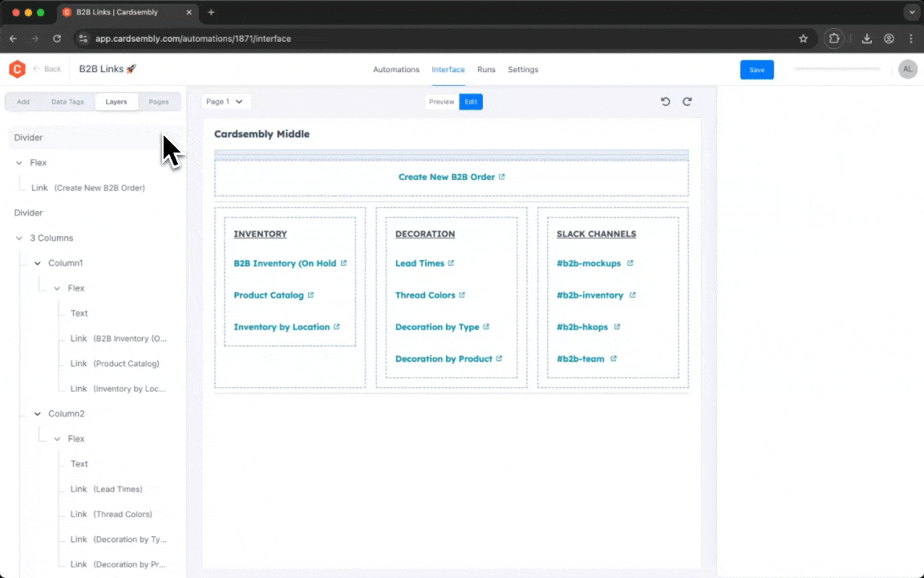The width and height of the screenshot is (924, 578).
Task: Open the browser Downloads icon
Action: [867, 38]
